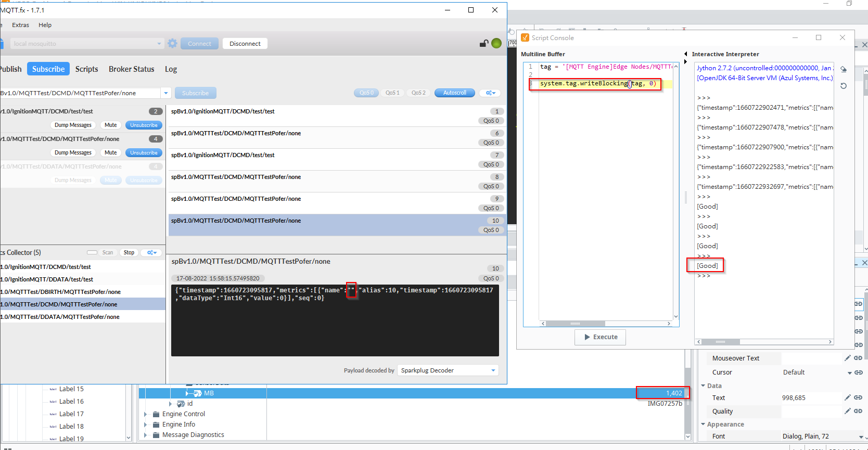Open the Extras menu

(20, 25)
